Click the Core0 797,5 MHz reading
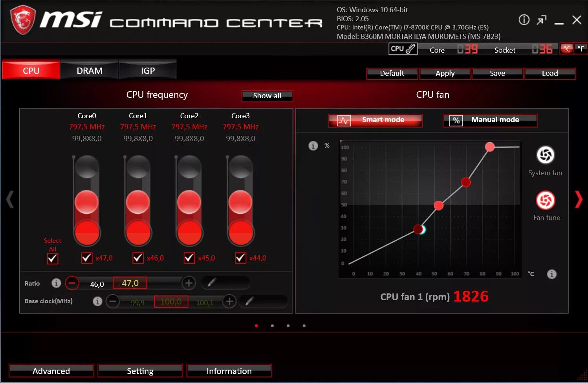 pos(87,127)
